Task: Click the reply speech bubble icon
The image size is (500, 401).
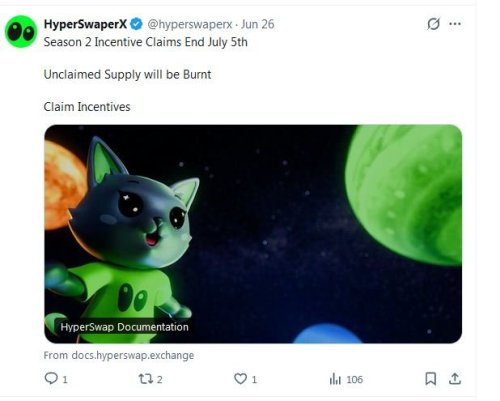Action: click(x=51, y=379)
